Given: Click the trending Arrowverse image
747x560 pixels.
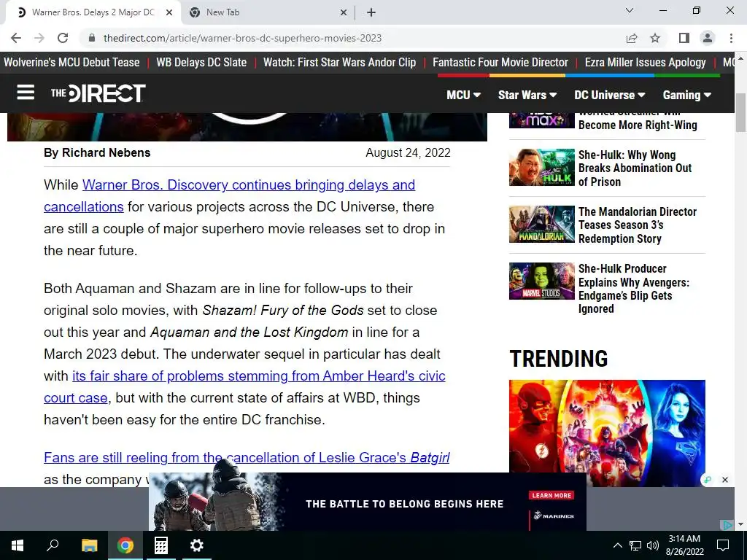Looking at the screenshot, I should (x=607, y=433).
